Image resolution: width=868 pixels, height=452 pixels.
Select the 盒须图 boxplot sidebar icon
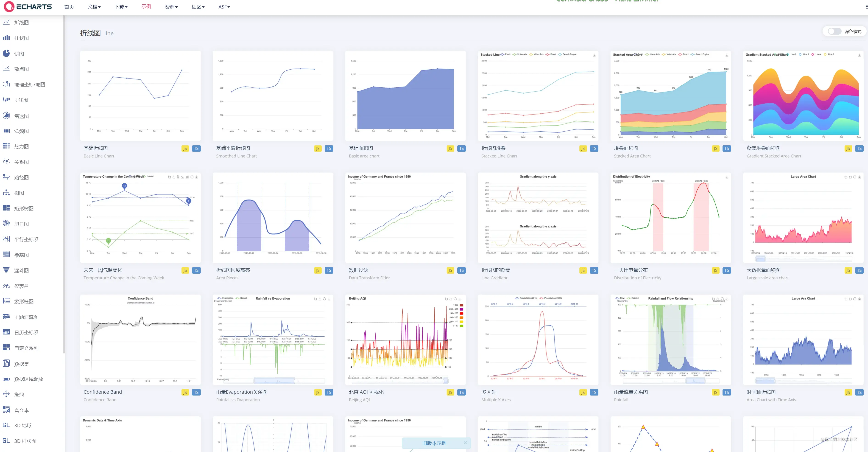tap(6, 131)
